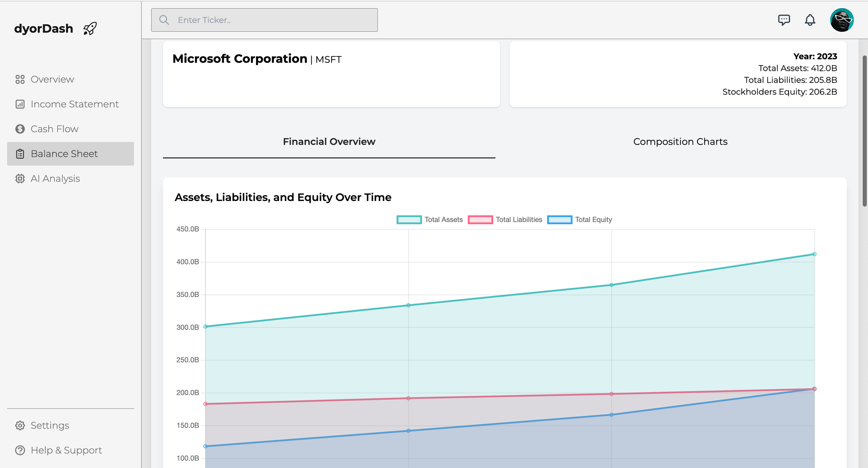The width and height of the screenshot is (868, 468).
Task: Click 'Total Assets: 412.0B' summary text
Action: (798, 68)
